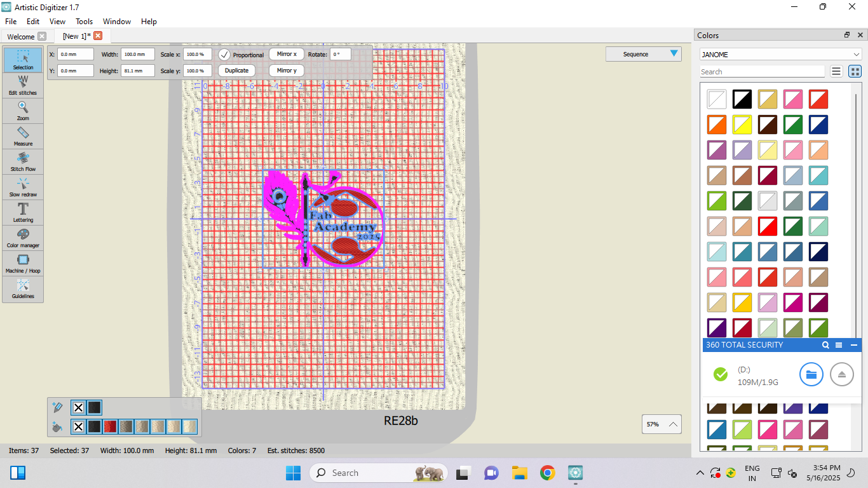The height and width of the screenshot is (488, 868).
Task: Pick the Measure tool
Action: tap(23, 136)
